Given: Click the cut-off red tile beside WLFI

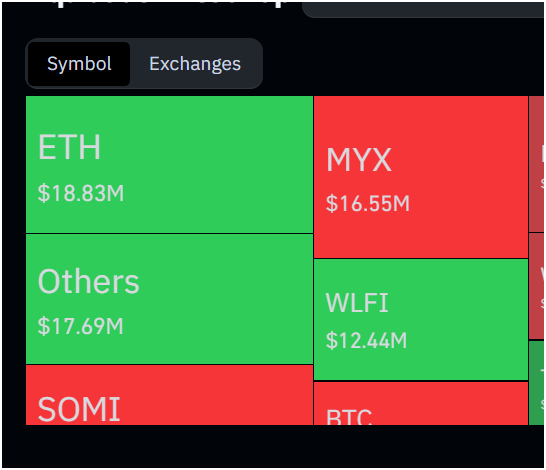Looking at the screenshot, I should tap(536, 286).
